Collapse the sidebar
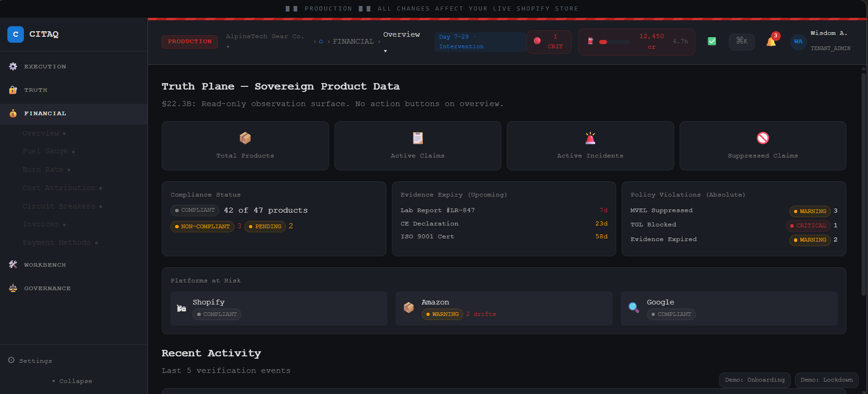868x394 pixels. coord(73,381)
